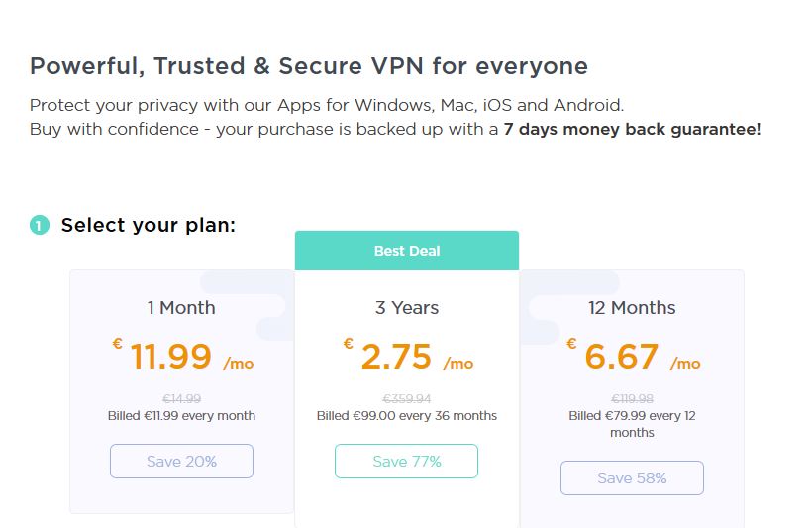Click the '7 days money back guarantee' text
The height and width of the screenshot is (528, 812).
point(632,129)
